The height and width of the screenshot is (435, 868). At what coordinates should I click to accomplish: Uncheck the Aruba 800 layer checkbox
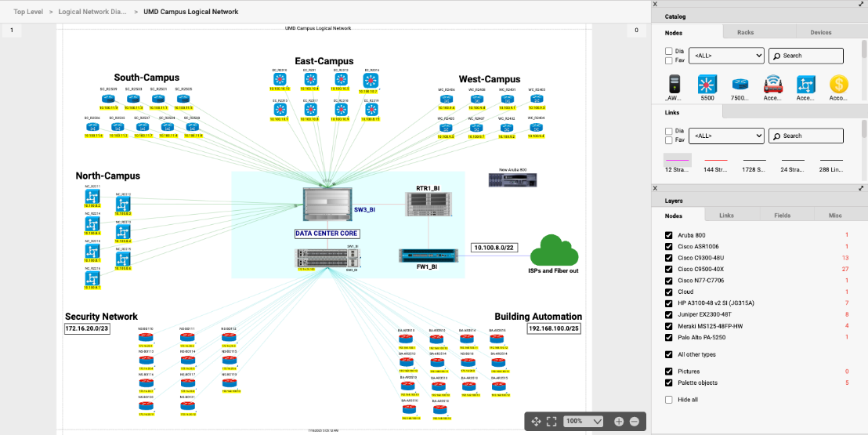pyautogui.click(x=668, y=235)
